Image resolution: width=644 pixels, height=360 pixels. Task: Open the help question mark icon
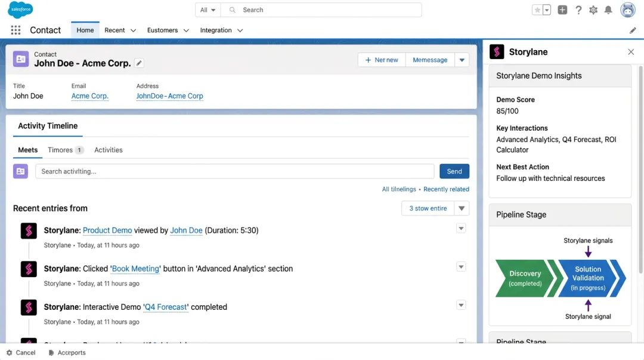578,10
